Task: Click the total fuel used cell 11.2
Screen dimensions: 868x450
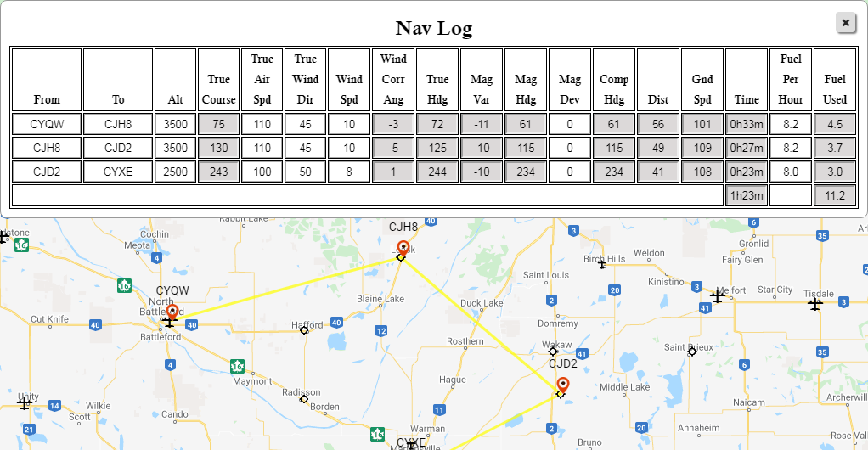Action: coord(834,196)
